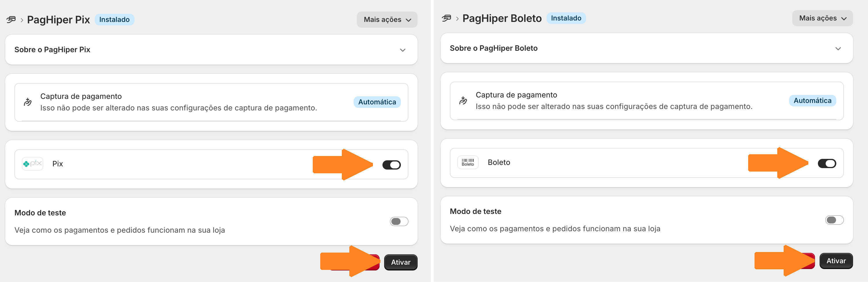The height and width of the screenshot is (282, 868).
Task: Click the test mode description in Pix panel
Action: (120, 230)
